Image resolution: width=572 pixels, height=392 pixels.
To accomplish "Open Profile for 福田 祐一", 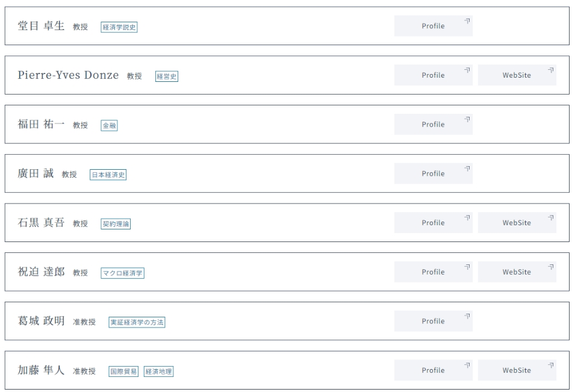I will coord(434,125).
